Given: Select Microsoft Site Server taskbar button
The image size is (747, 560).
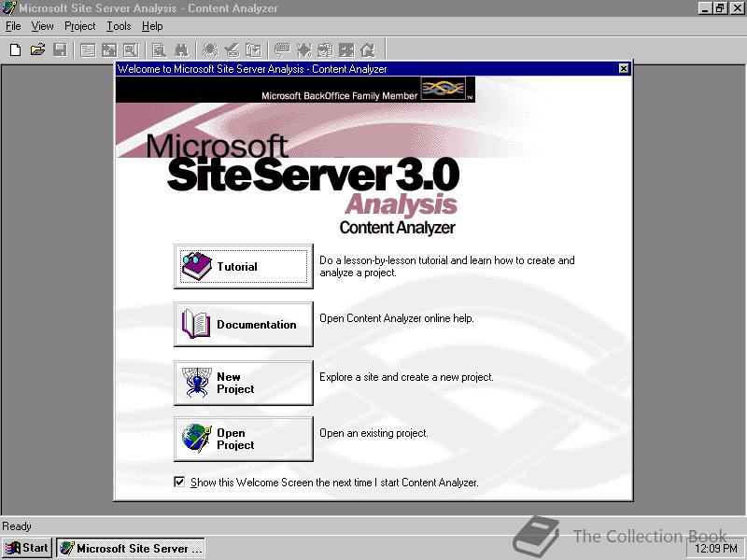Looking at the screenshot, I should click(x=131, y=548).
